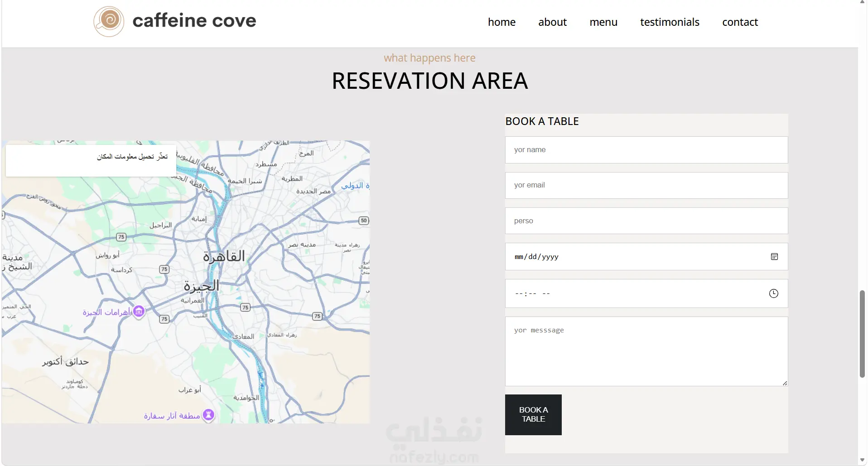Screen dimensions: 868x466
Task: Open the calendar date picker icon
Action: click(774, 257)
